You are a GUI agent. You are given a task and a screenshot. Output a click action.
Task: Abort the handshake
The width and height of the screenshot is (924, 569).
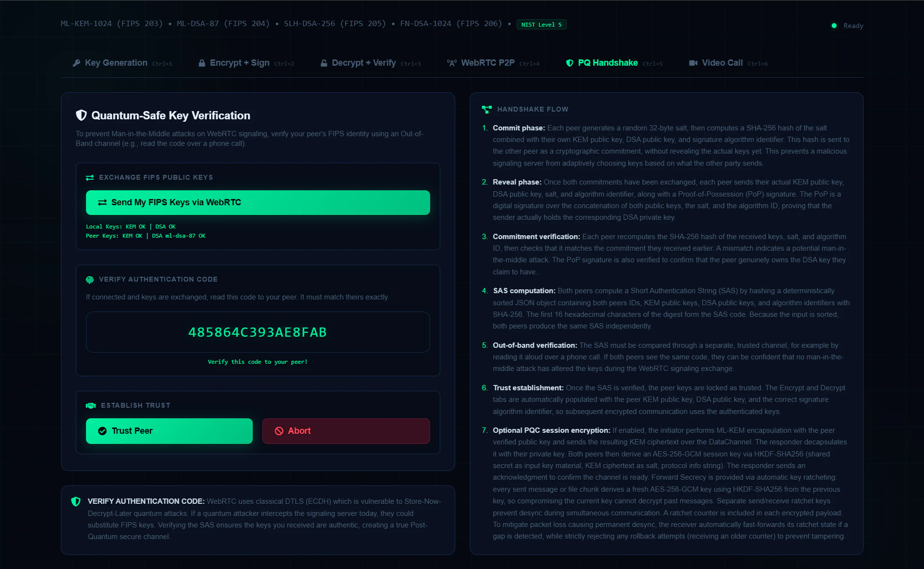[346, 431]
